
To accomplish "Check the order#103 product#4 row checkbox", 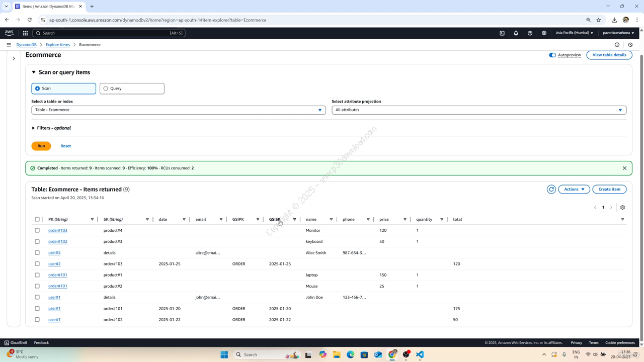I will click(37, 230).
